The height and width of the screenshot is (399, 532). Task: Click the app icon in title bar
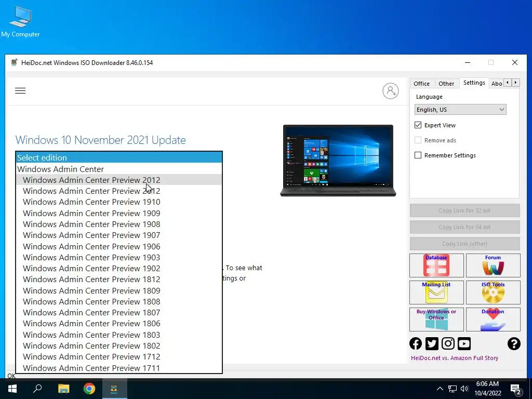pyautogui.click(x=14, y=62)
